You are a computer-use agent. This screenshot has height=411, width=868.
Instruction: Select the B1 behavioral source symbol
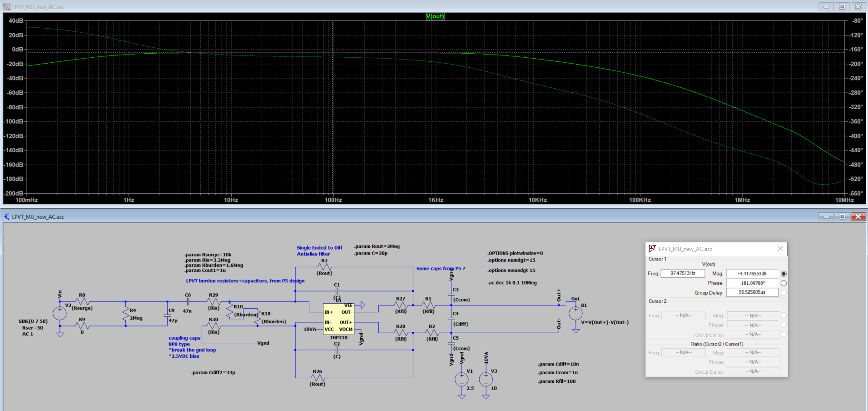point(575,313)
